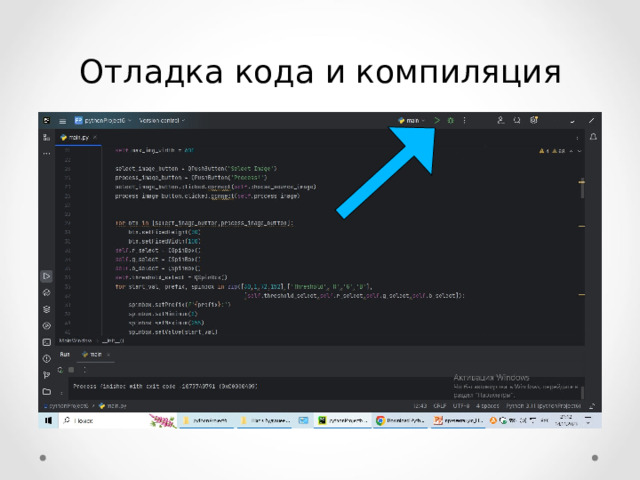The image size is (640, 480).
Task: Open Run panel more options dots
Action: pos(84,370)
